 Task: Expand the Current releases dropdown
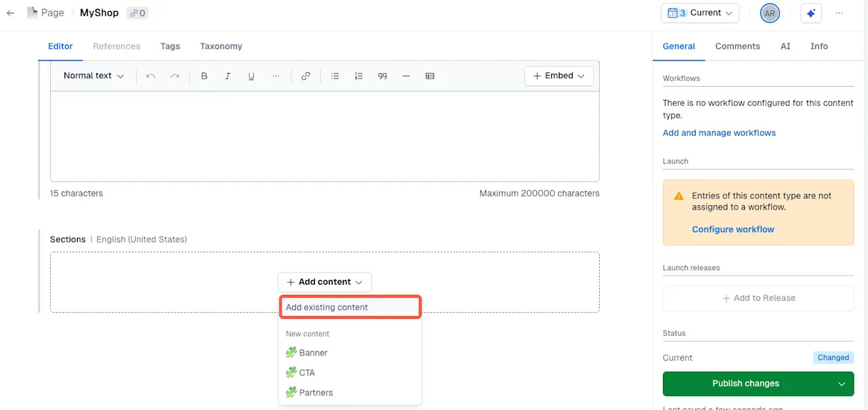[x=700, y=12]
